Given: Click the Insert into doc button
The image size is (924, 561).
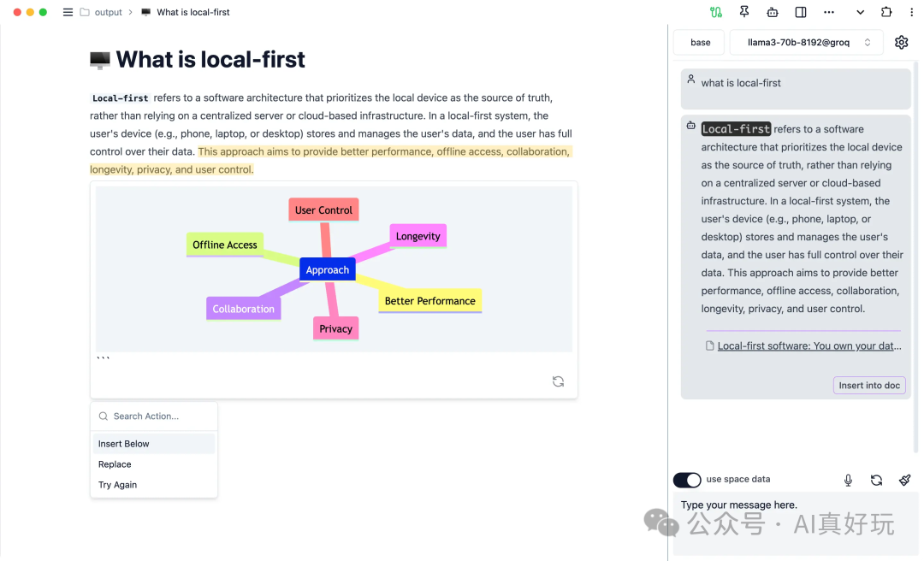Looking at the screenshot, I should [x=868, y=386].
